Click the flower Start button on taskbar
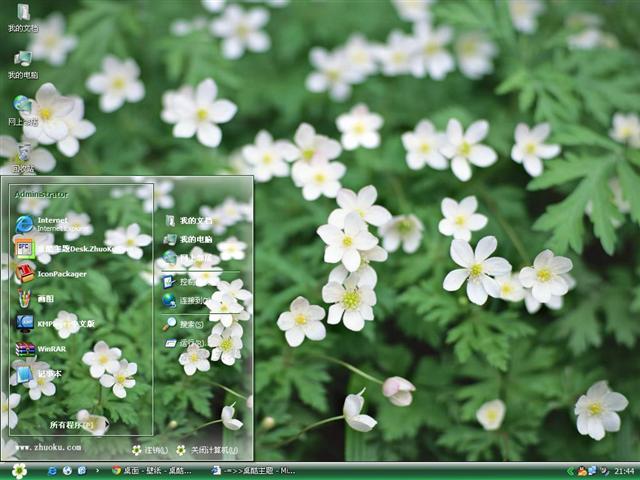640x480 pixels. click(19, 471)
